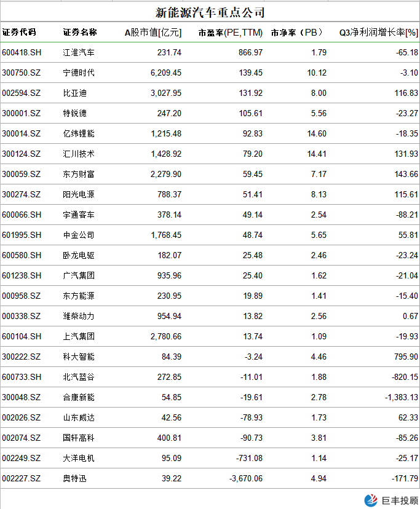Click growth rate 116.83
The image size is (420, 509).
[406, 93]
